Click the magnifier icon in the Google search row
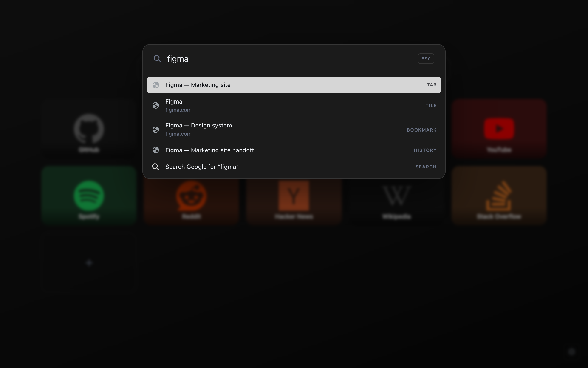The image size is (588, 368). point(155,167)
